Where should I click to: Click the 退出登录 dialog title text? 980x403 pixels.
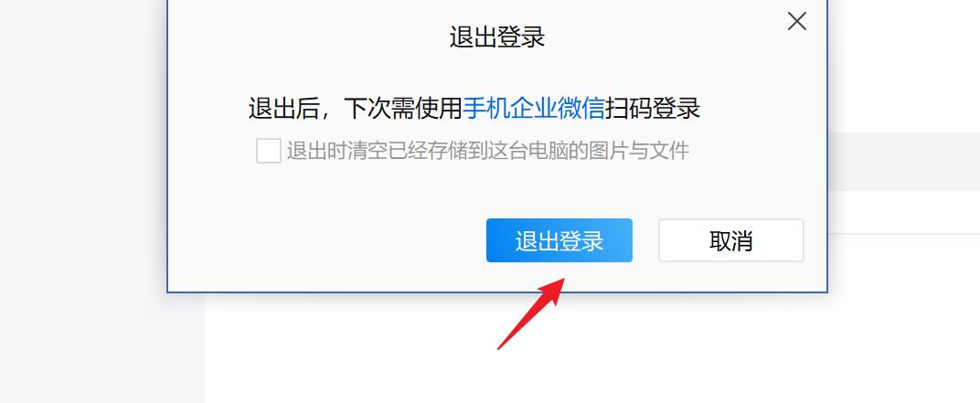tap(497, 37)
